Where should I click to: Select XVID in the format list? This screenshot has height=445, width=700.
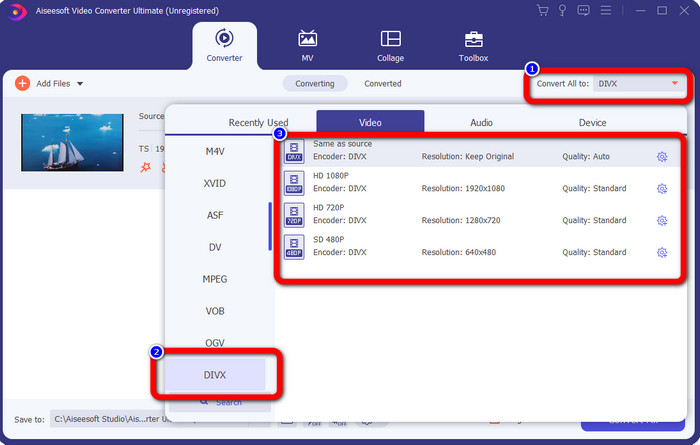tap(215, 183)
